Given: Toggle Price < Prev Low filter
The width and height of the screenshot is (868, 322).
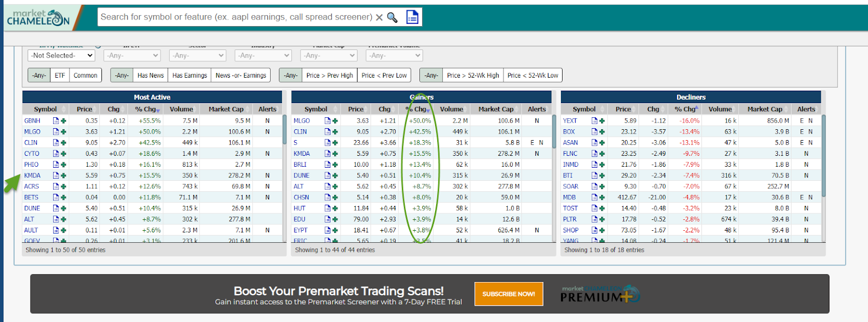Looking at the screenshot, I should pyautogui.click(x=384, y=75).
